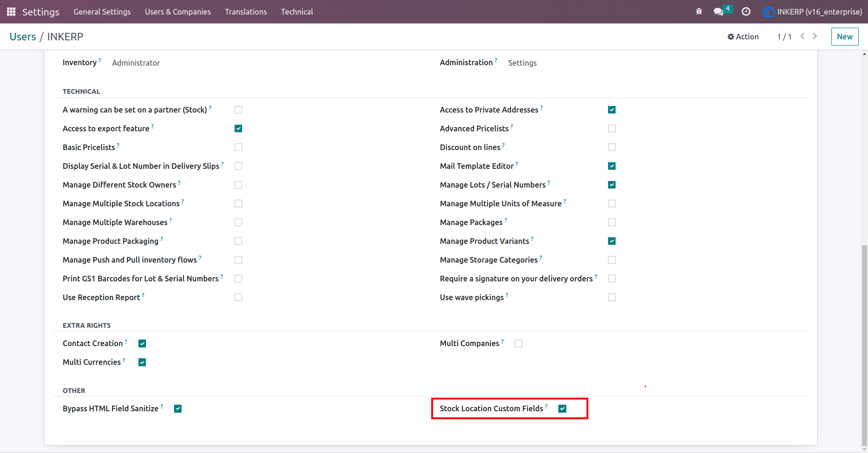Uncheck Stock Location Custom Fields
Image resolution: width=868 pixels, height=453 pixels.
563,409
